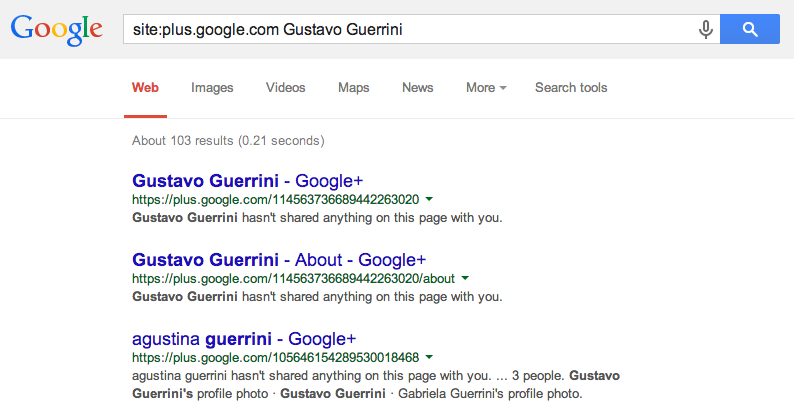
Task: Expand arrow beside agustina guerrini URL
Action: (429, 357)
